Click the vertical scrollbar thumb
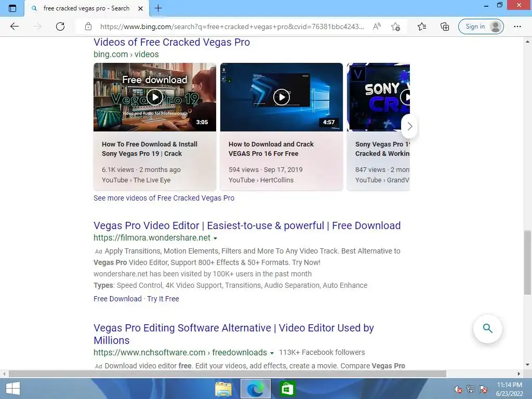Viewport: 532px width, 399px height. pos(527,262)
